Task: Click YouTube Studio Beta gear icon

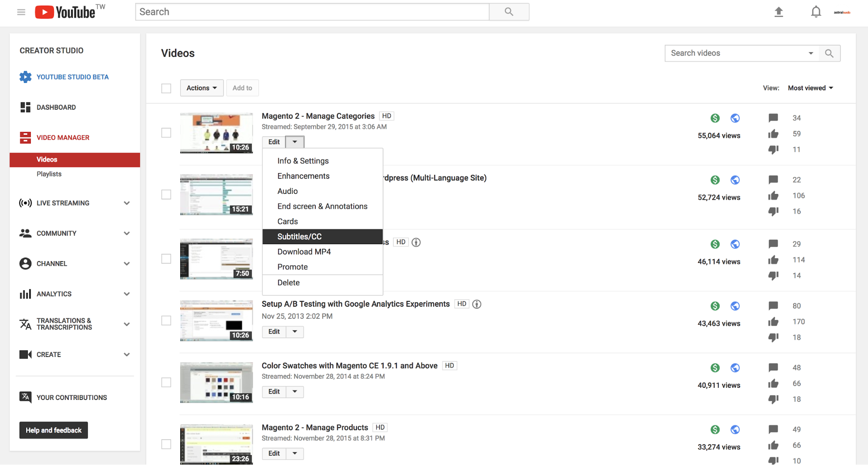Action: [25, 77]
